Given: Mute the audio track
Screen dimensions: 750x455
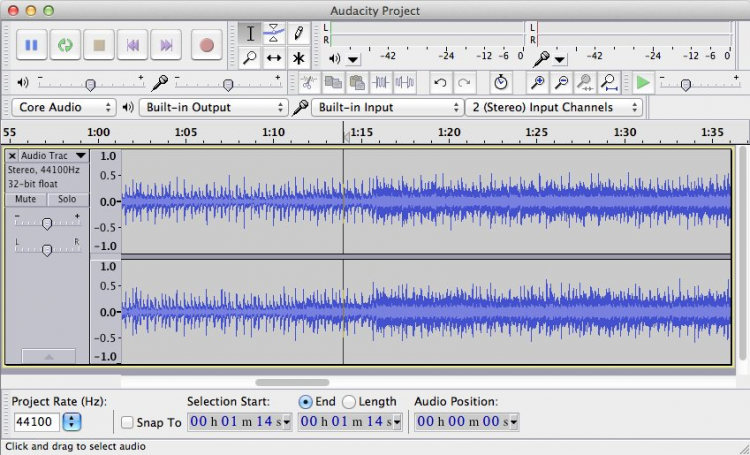Looking at the screenshot, I should tap(25, 199).
